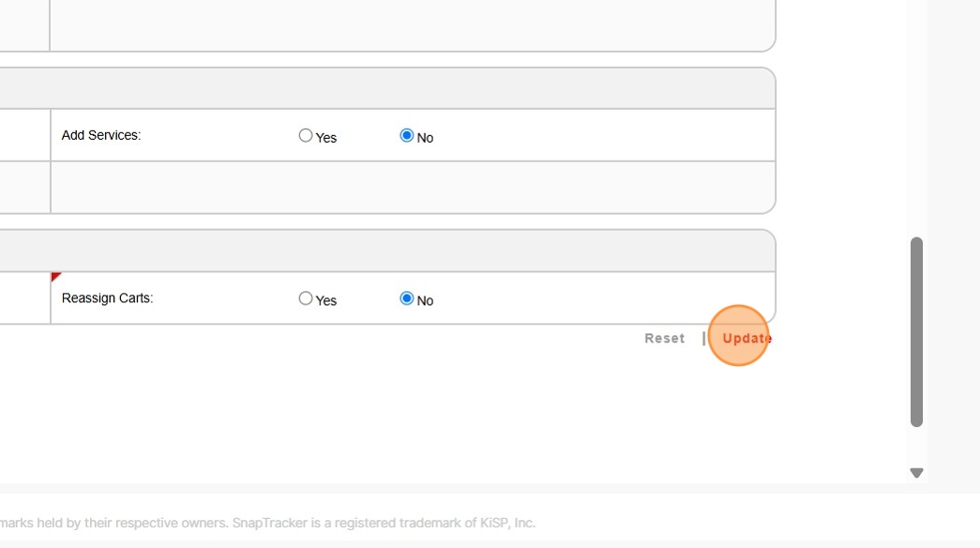Select Yes radio for Add Services
The height and width of the screenshot is (548, 980).
point(306,135)
